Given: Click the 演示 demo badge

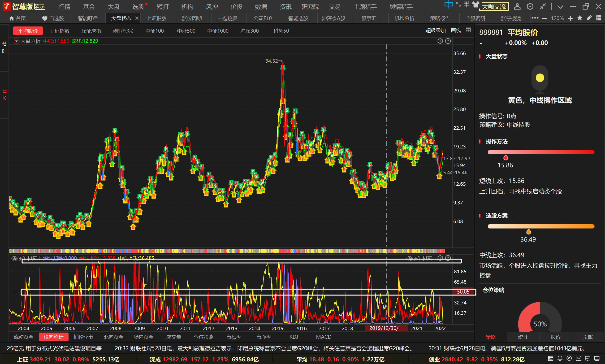Looking at the screenshot, I should (x=40, y=6).
